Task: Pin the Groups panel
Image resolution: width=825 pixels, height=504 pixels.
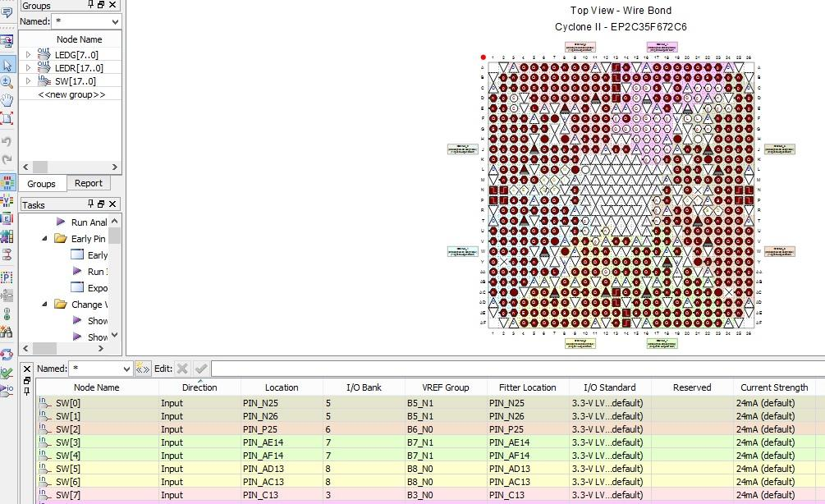Action: [91, 5]
